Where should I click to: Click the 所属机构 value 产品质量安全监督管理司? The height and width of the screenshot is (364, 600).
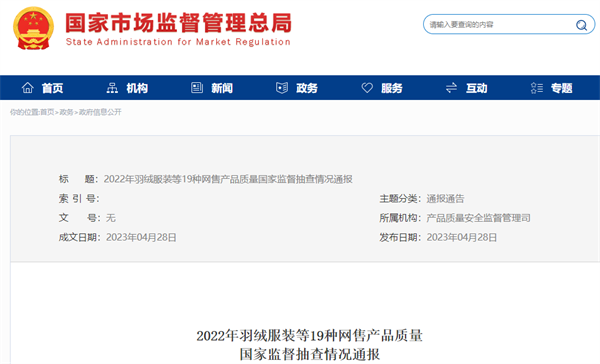[478, 218]
